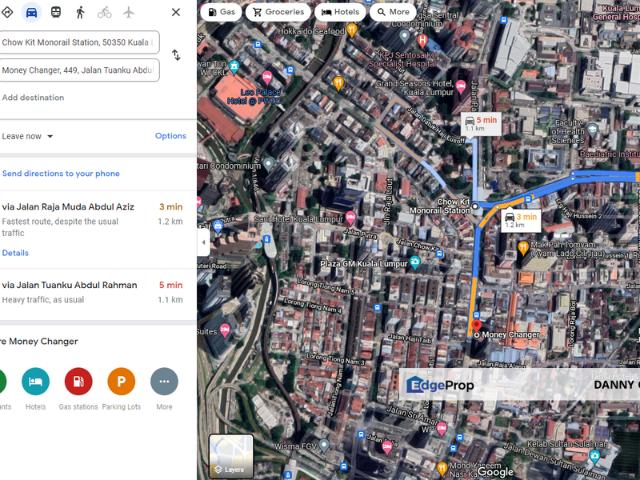Select the driving travel mode icon
The width and height of the screenshot is (640, 480).
[31, 12]
